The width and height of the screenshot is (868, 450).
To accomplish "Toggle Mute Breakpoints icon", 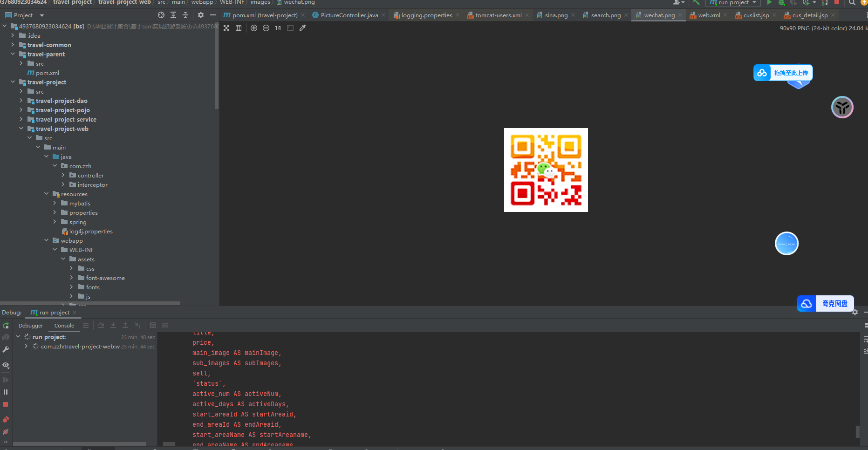I will pyautogui.click(x=6, y=432).
